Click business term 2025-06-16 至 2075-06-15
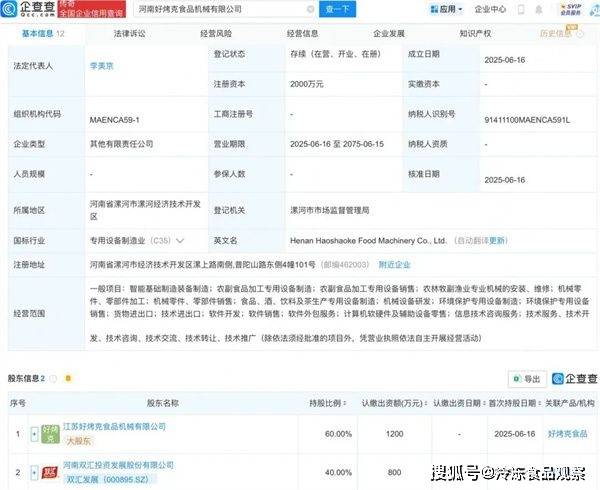Image resolution: width=600 pixels, height=490 pixels. click(x=337, y=144)
